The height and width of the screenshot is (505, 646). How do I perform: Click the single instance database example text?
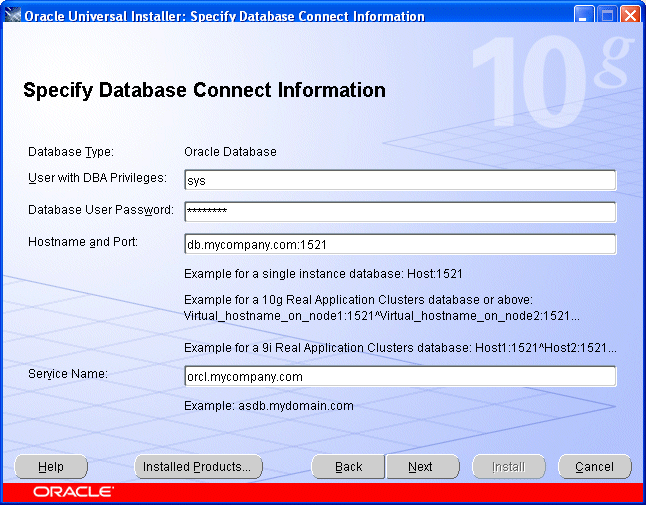[x=323, y=274]
